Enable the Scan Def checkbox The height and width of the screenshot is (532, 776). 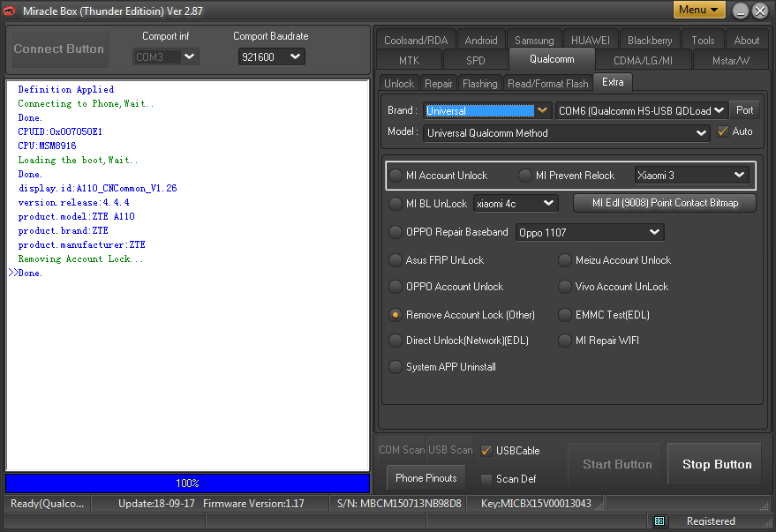(486, 478)
